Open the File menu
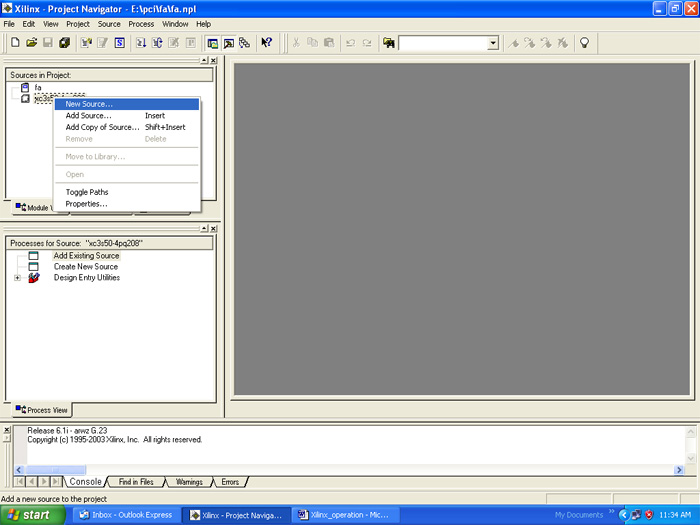700x525 pixels. pos(9,24)
